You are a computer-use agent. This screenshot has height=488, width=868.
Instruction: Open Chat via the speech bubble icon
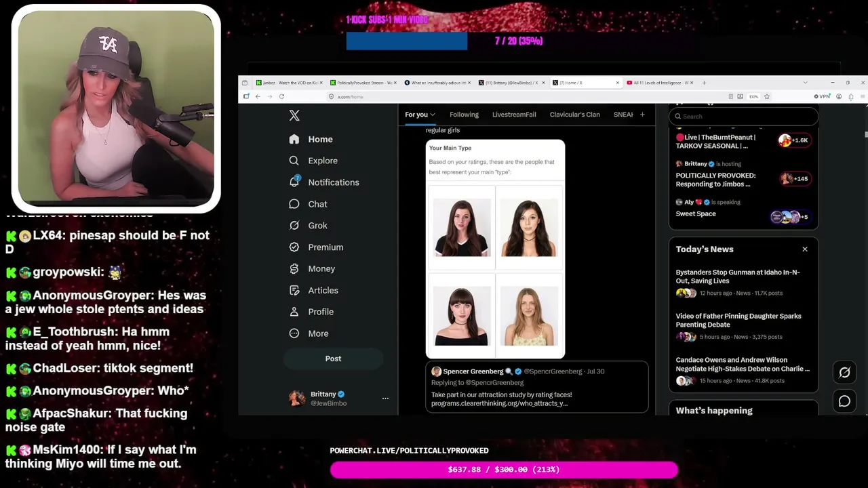pyautogui.click(x=294, y=204)
